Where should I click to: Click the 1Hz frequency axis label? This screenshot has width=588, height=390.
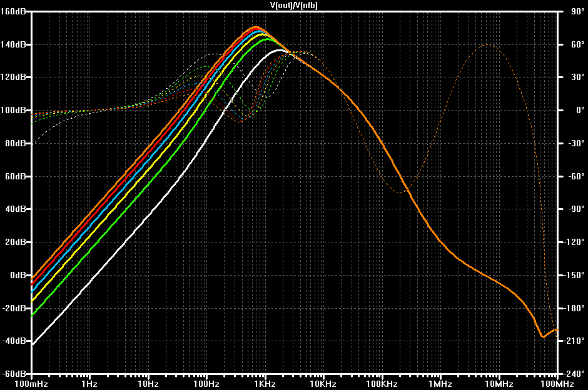[x=89, y=384]
